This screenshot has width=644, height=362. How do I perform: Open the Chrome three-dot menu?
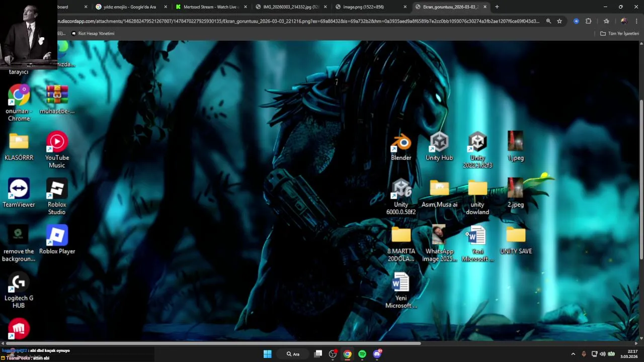pyautogui.click(x=636, y=21)
